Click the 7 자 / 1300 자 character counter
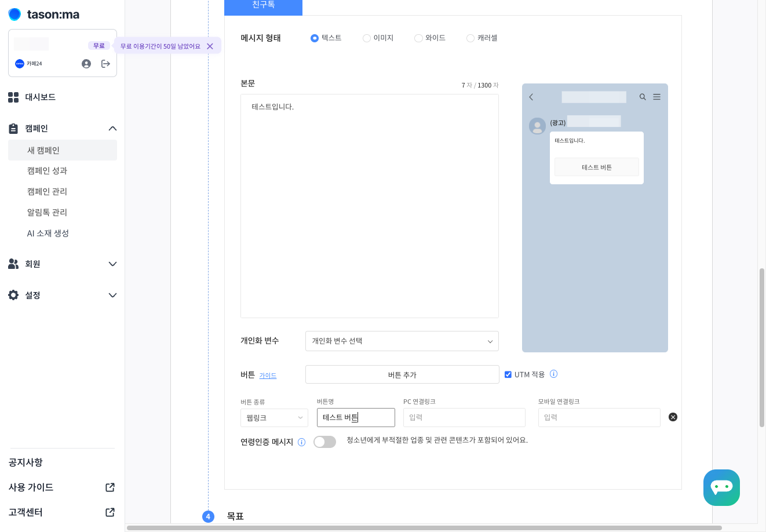Image resolution: width=766 pixels, height=532 pixels. click(480, 85)
